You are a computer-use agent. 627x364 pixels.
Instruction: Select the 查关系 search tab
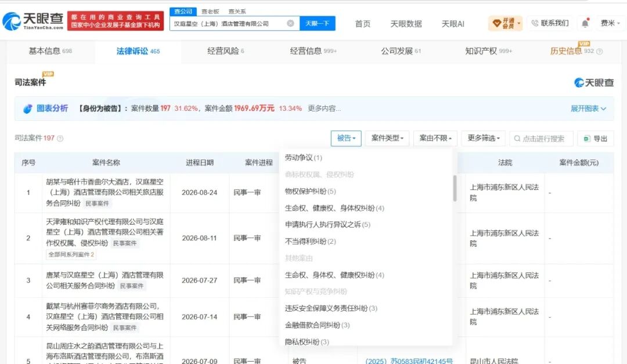[x=237, y=12]
